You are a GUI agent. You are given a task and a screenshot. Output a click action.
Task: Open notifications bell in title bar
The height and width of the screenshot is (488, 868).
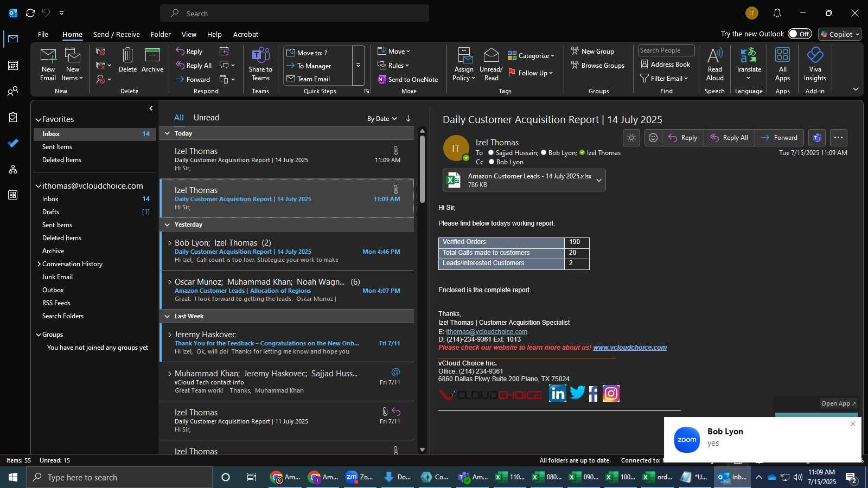[777, 13]
